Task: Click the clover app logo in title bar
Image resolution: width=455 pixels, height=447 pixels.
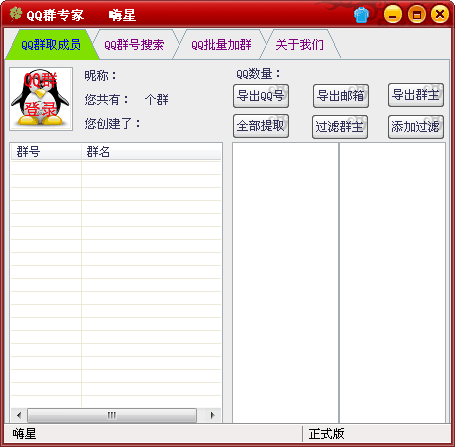Action: click(x=16, y=14)
